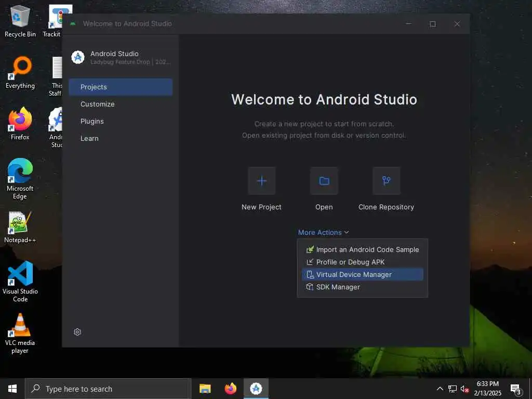Click the volume icon in system tray

[464, 389]
